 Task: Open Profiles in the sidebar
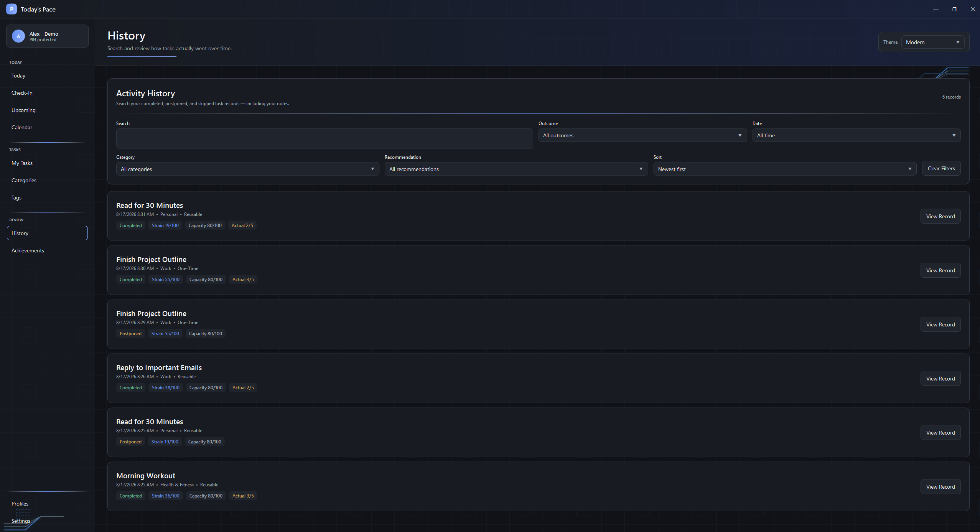coord(47,504)
